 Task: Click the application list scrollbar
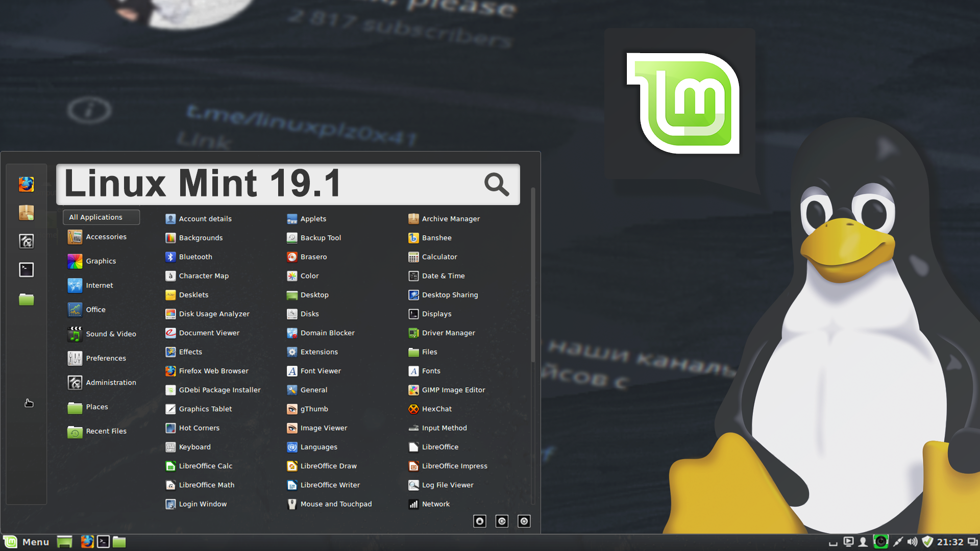533,275
